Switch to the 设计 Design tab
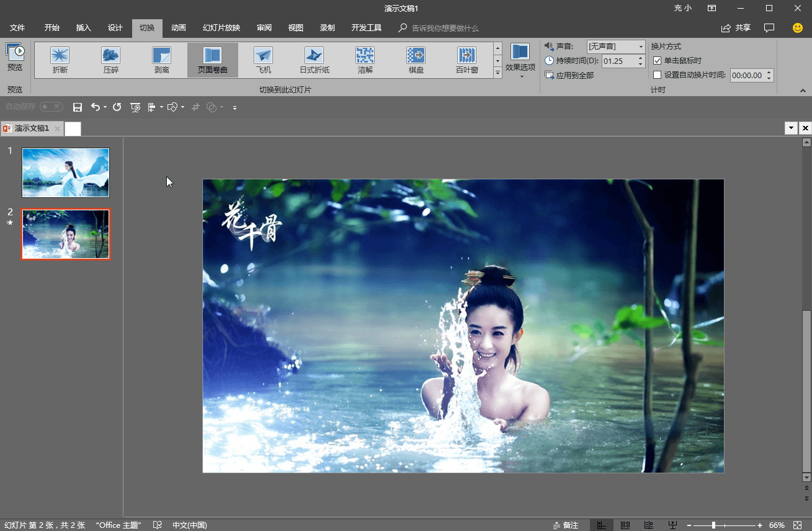 pyautogui.click(x=115, y=28)
